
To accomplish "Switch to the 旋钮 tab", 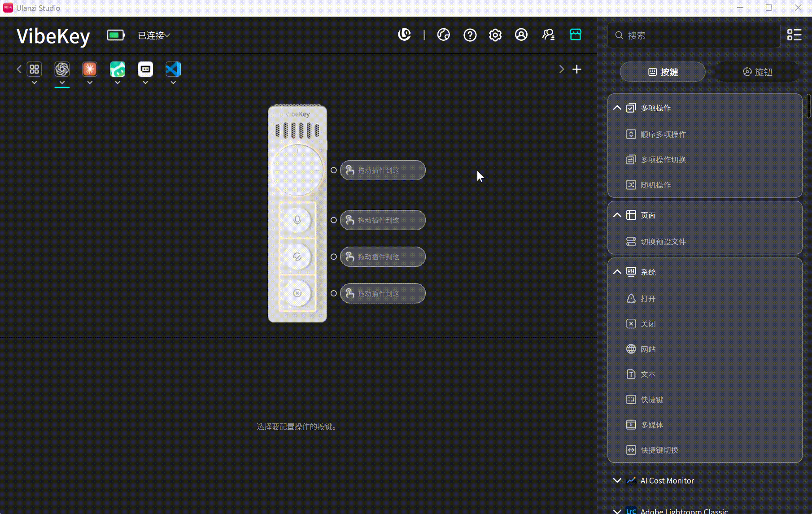I will tap(757, 72).
